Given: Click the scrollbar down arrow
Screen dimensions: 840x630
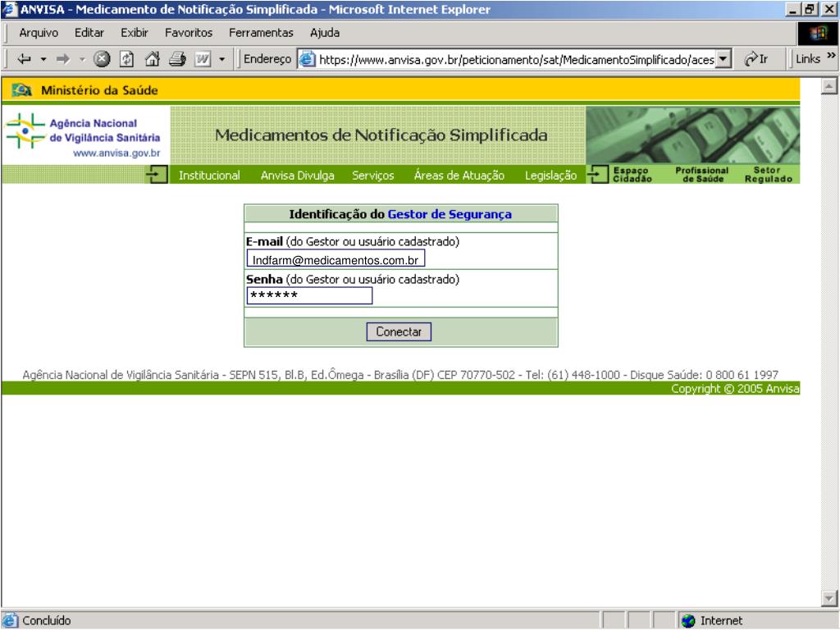Looking at the screenshot, I should [x=829, y=598].
